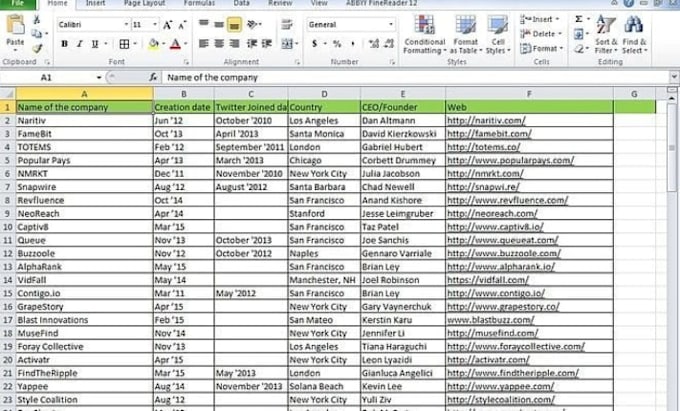
Task: Click Decrease Indent icon
Action: [252, 44]
